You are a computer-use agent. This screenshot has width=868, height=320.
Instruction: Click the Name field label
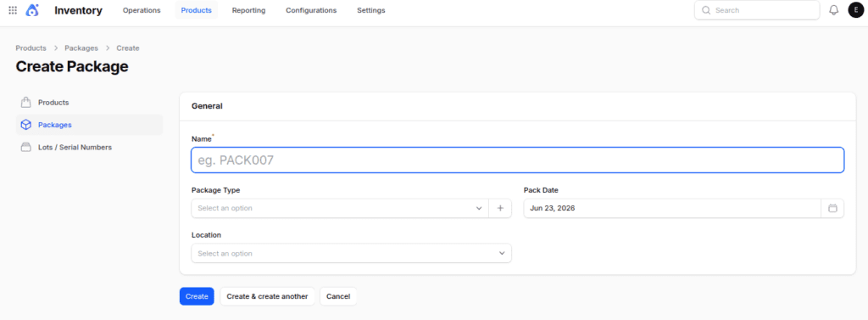click(x=202, y=138)
